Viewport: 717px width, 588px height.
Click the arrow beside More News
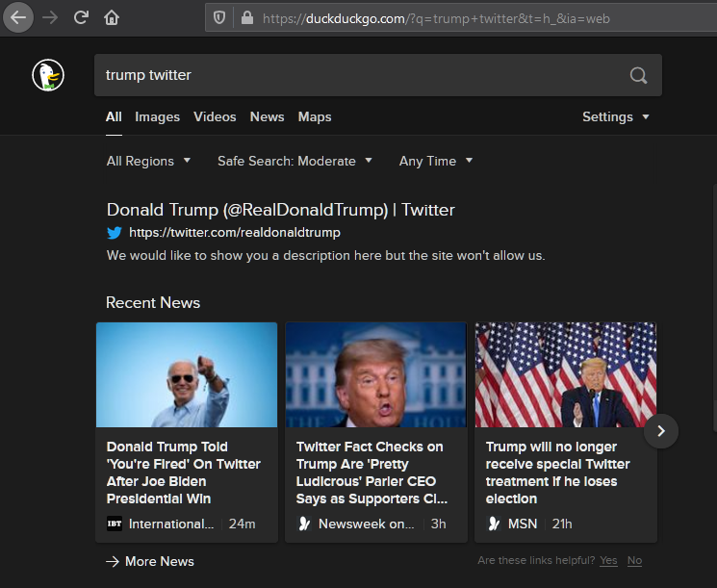coord(113,561)
